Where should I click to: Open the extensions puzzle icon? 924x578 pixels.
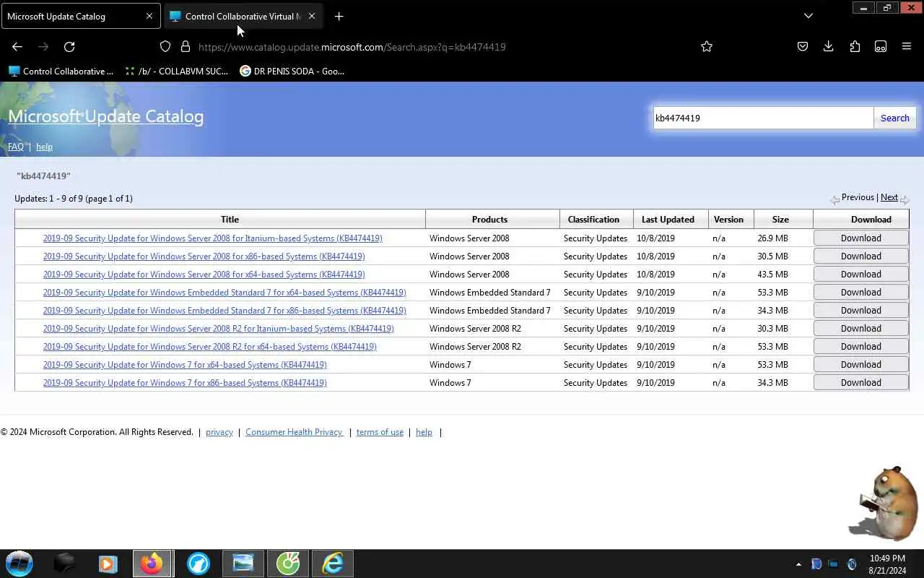[x=855, y=46]
